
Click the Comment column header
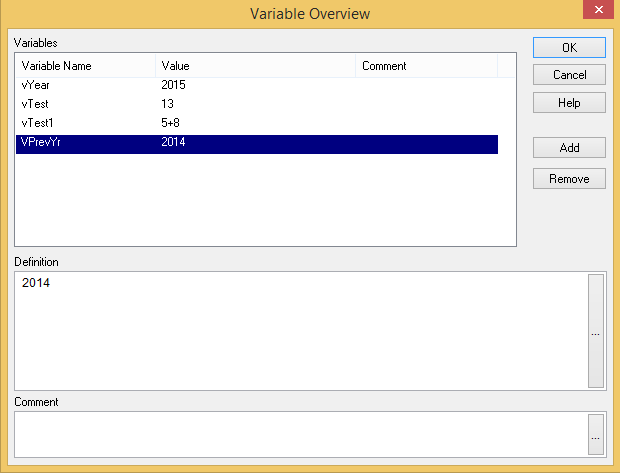pos(426,66)
